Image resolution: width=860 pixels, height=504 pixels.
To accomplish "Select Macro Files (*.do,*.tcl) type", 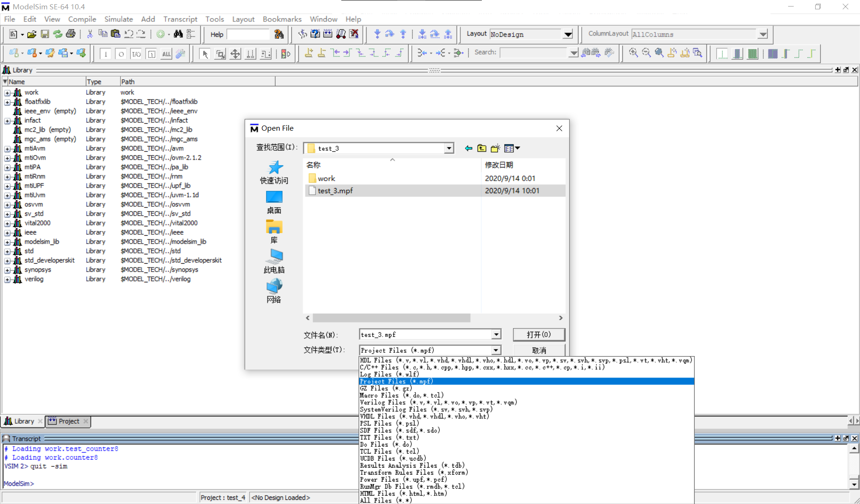I will coord(527,395).
